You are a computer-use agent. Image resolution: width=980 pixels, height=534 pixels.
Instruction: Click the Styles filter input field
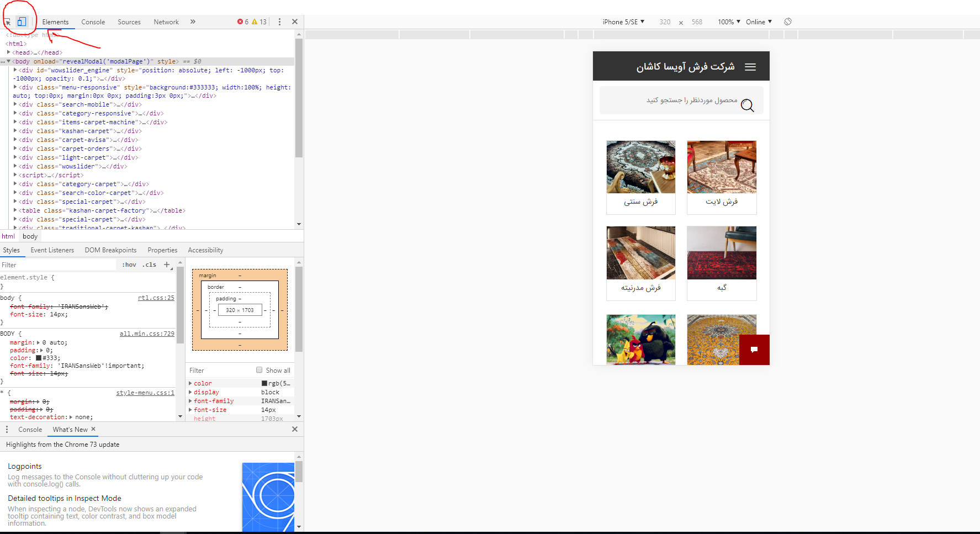coord(58,265)
